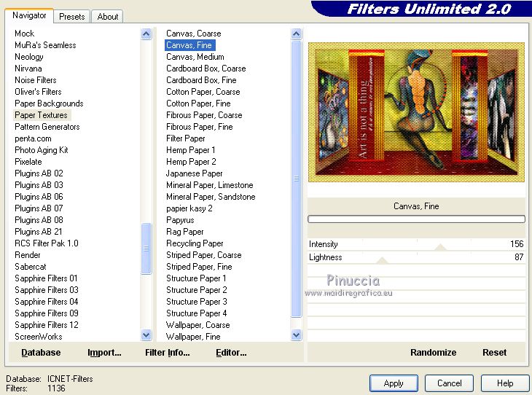The image size is (532, 395).
Task: Select Noise Filters category
Action: tap(35, 80)
